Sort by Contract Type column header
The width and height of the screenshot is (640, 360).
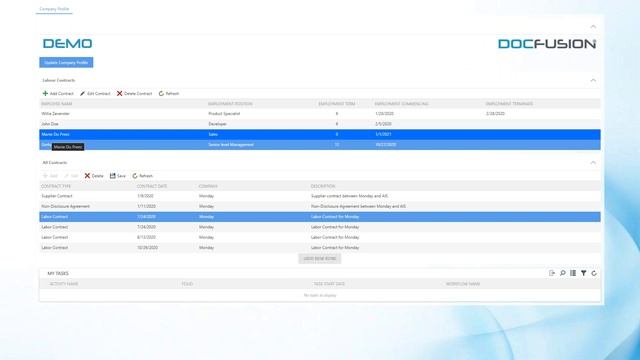56,186
